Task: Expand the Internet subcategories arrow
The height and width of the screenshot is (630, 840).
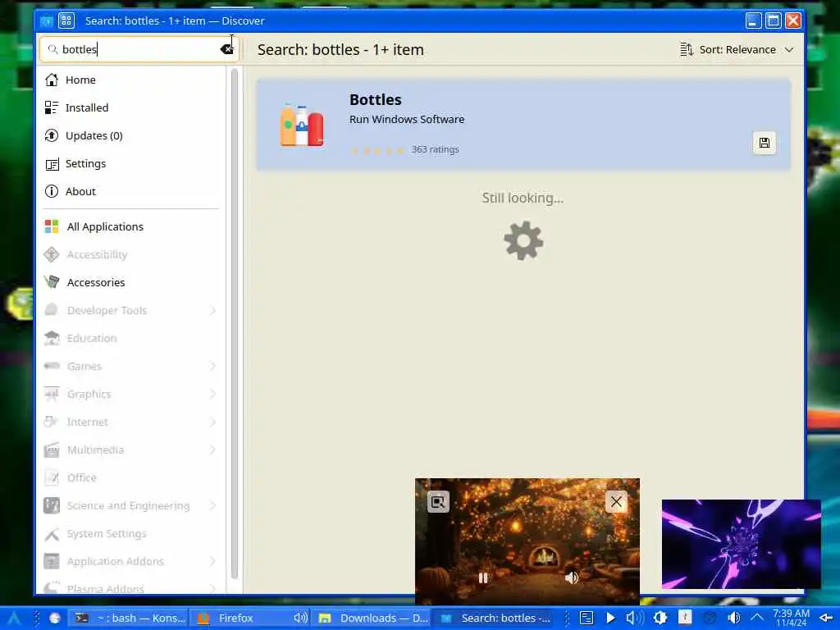Action: coord(212,422)
